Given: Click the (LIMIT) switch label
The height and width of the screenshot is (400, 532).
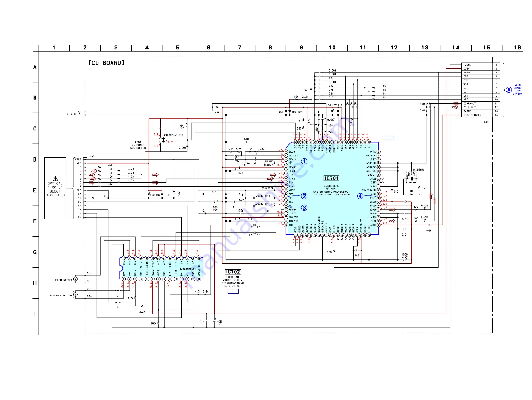Looking at the screenshot, I should click(x=72, y=114).
